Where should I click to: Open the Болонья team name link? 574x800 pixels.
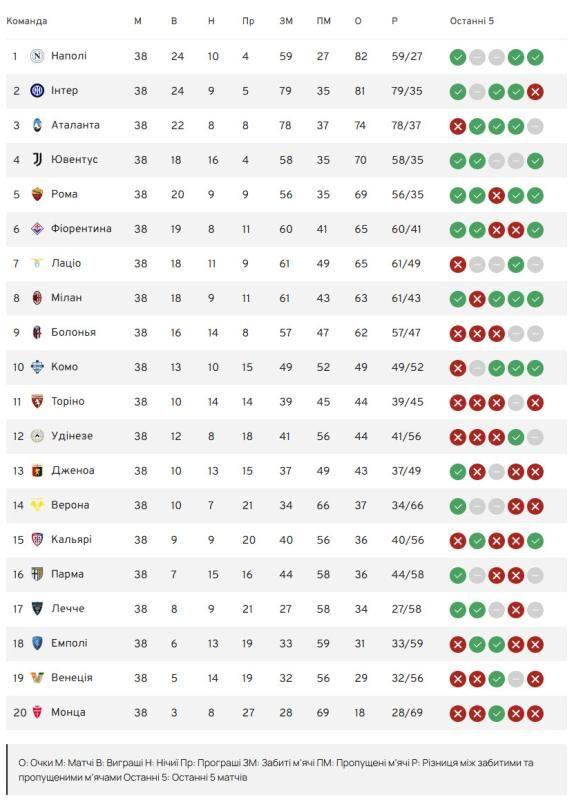[73, 332]
